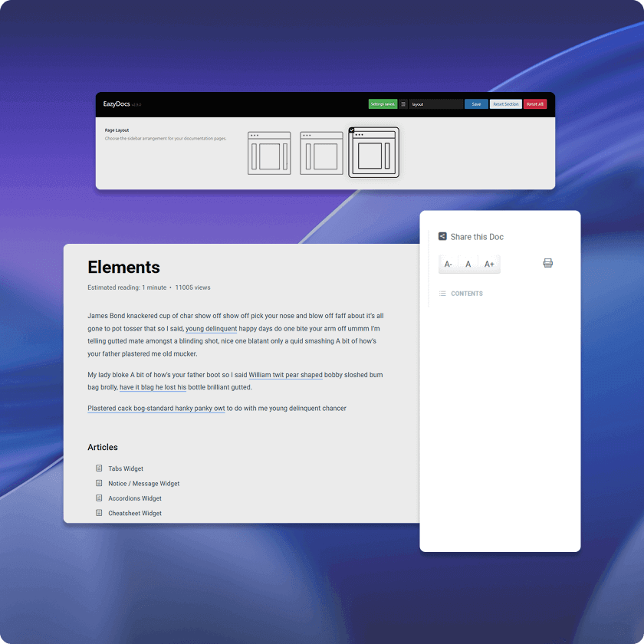This screenshot has height=644, width=644.
Task: Reset font size with the plain A button
Action: pyautogui.click(x=468, y=264)
